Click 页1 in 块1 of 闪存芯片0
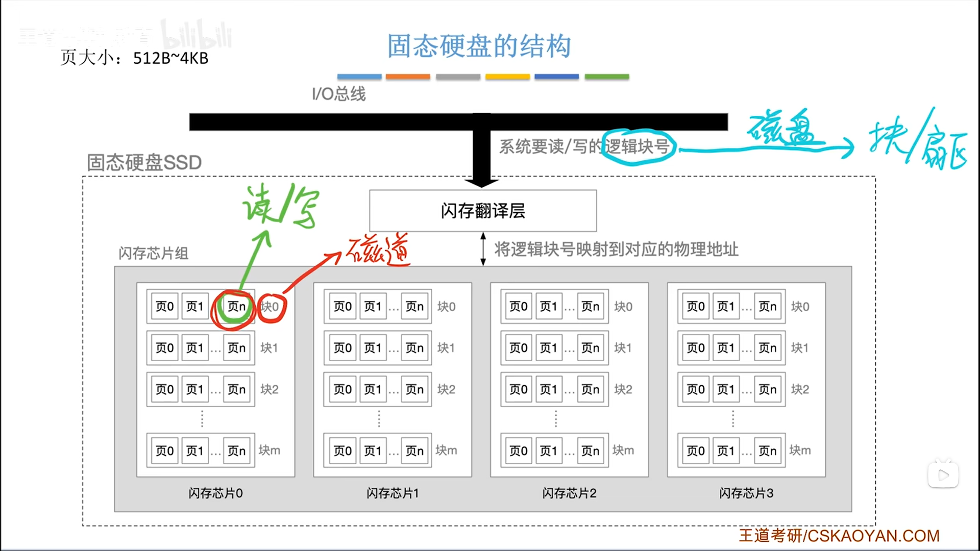Image resolution: width=980 pixels, height=551 pixels. click(x=194, y=348)
